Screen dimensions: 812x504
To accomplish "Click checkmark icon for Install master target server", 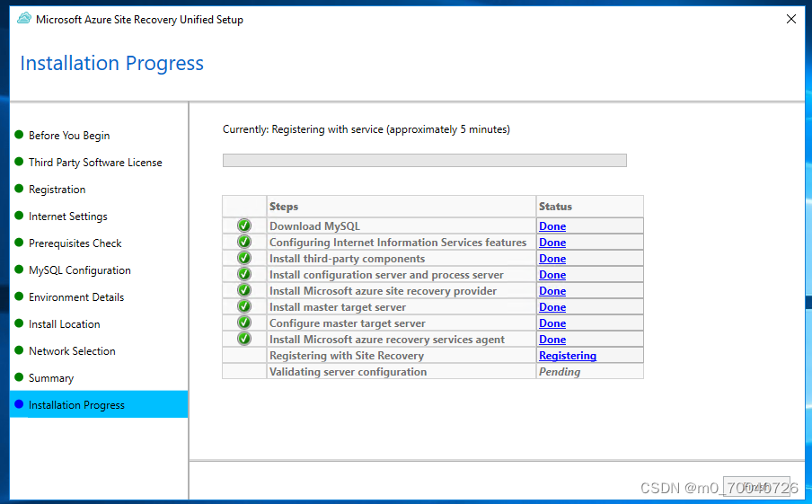I will (244, 306).
